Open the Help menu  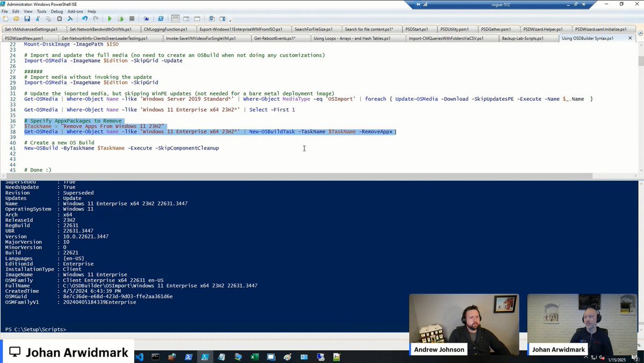click(92, 11)
